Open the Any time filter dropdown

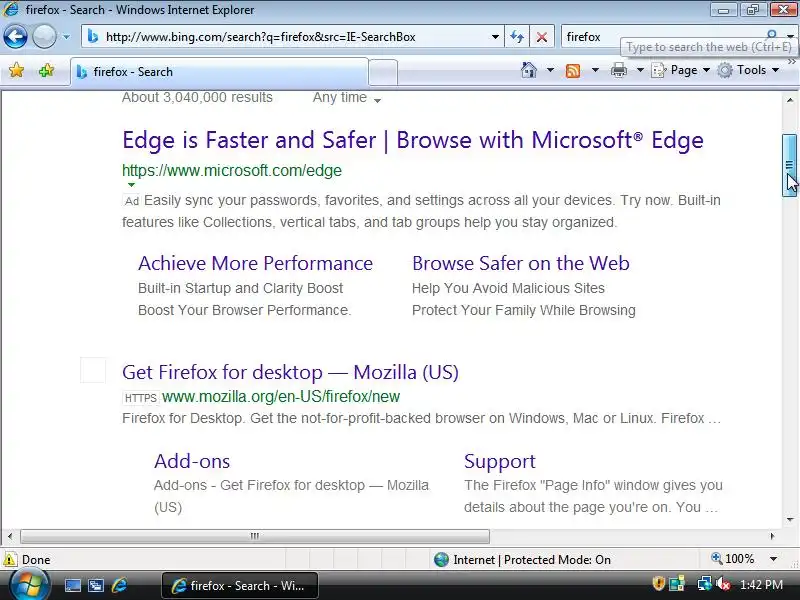(x=347, y=97)
